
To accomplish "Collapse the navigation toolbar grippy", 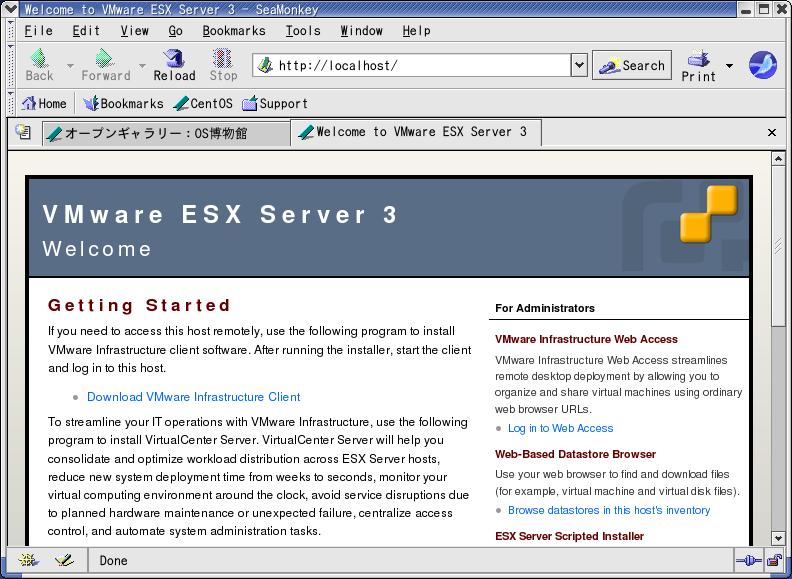I will coord(11,66).
